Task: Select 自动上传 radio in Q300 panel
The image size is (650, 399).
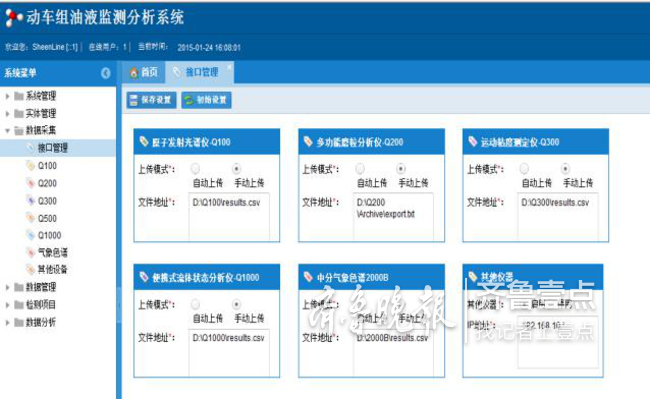Action: point(524,169)
